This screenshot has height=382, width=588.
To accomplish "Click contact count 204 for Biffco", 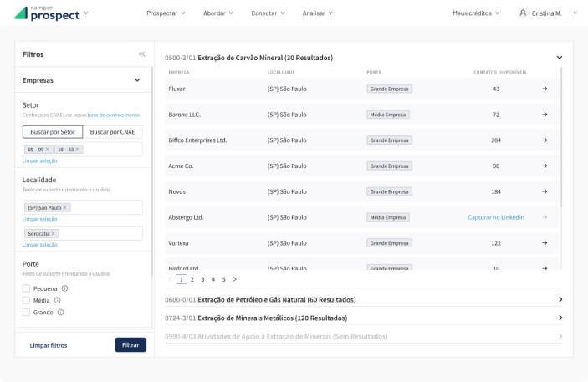I will 496,140.
